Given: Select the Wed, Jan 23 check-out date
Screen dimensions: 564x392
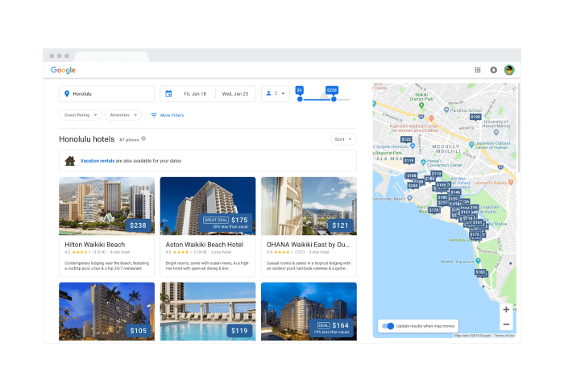Looking at the screenshot, I should tap(235, 94).
